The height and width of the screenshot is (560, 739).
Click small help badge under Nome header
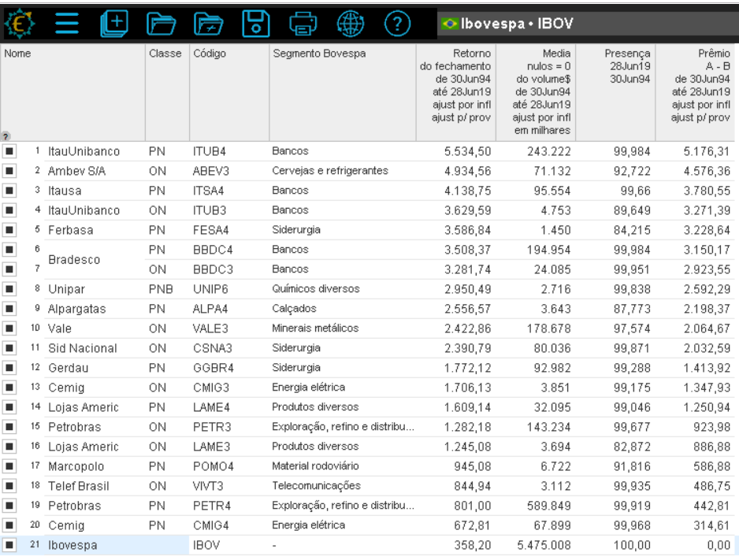click(x=6, y=136)
